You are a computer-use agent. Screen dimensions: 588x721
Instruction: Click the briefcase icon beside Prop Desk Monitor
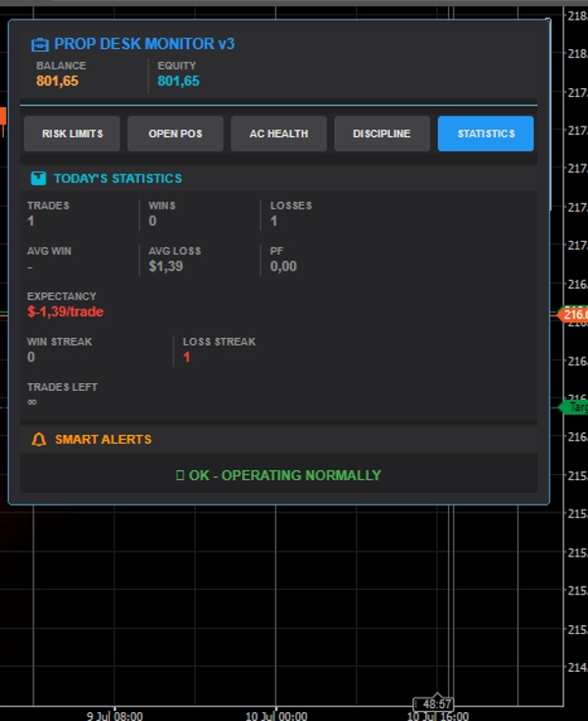39,45
